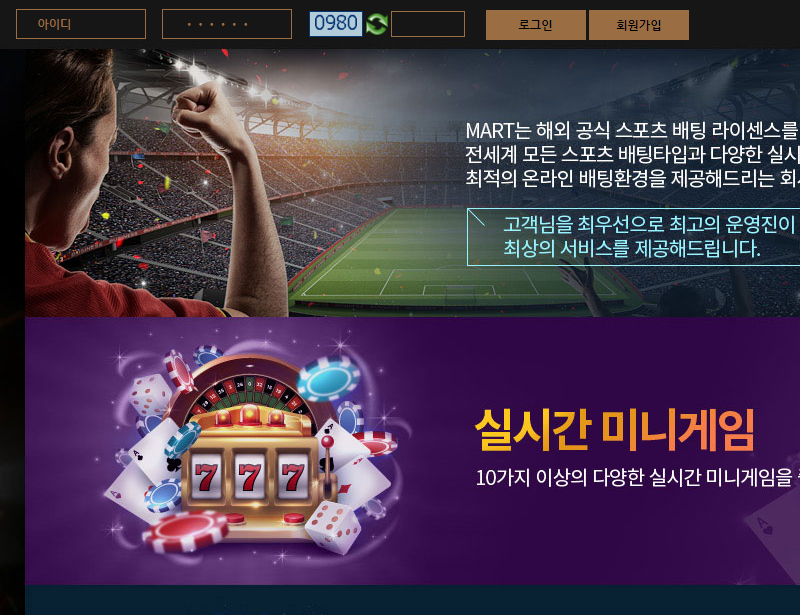The height and width of the screenshot is (615, 800).
Task: Click the slot machine lever with red knob
Action: tap(328, 467)
